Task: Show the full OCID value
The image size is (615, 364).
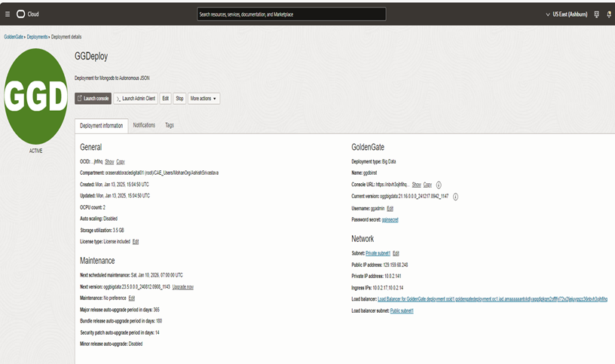Action: [x=109, y=161]
